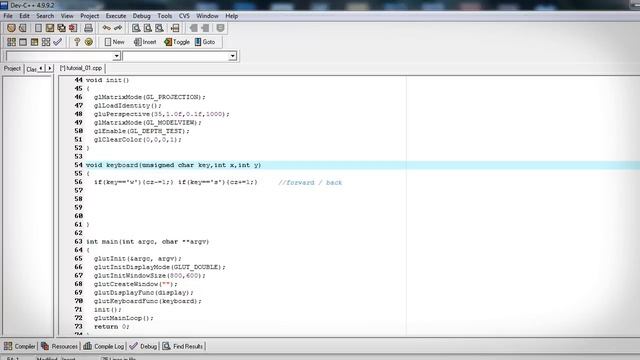The height and width of the screenshot is (360, 640).
Task: Click the second icon left of blank page
Action: click(x=23, y=28)
